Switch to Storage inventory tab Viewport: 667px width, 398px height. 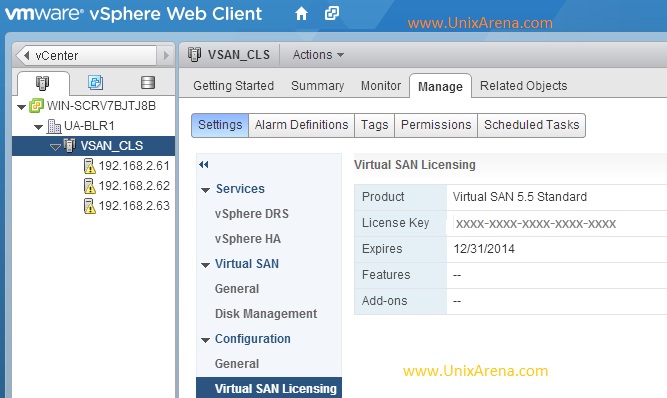pyautogui.click(x=148, y=82)
